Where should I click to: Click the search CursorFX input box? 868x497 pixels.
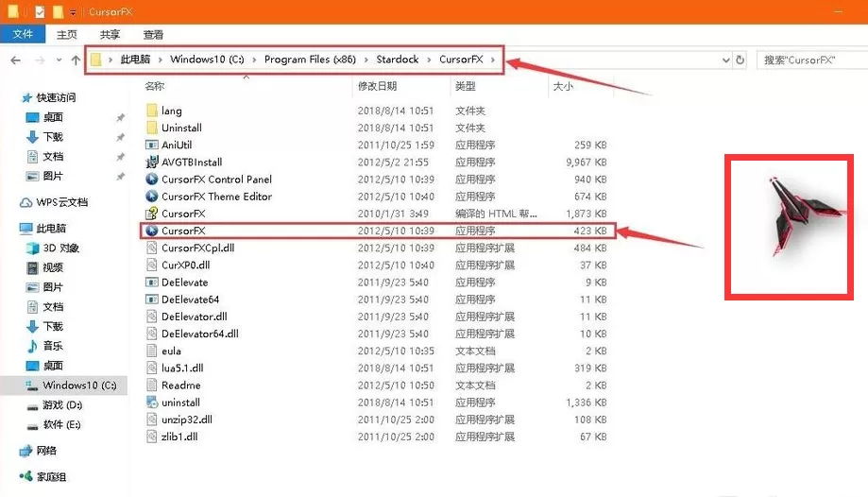[x=811, y=60]
